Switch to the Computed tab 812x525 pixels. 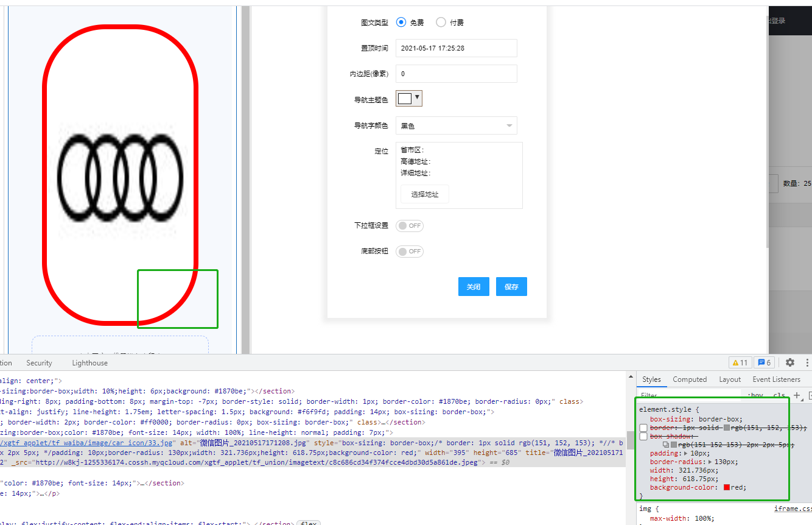(690, 379)
